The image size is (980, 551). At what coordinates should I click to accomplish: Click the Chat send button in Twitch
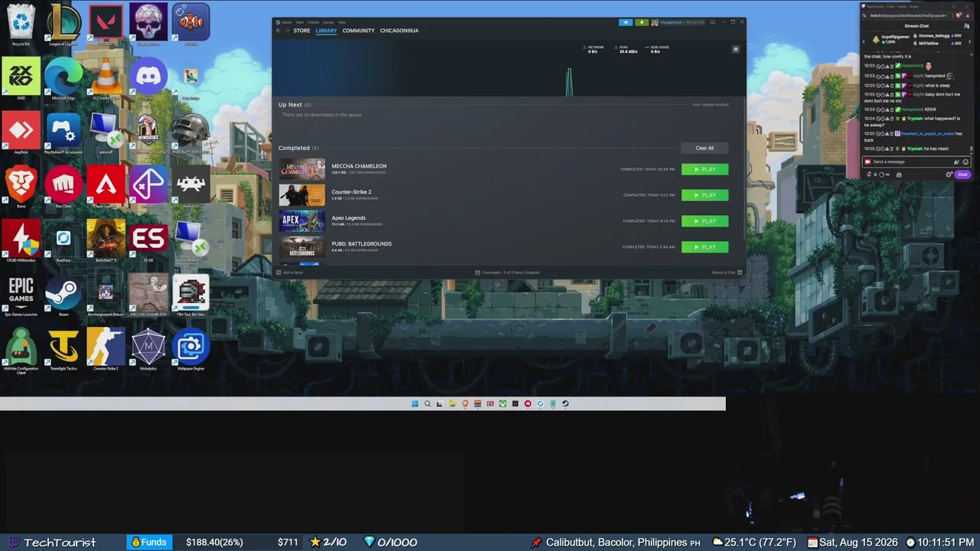click(x=962, y=174)
